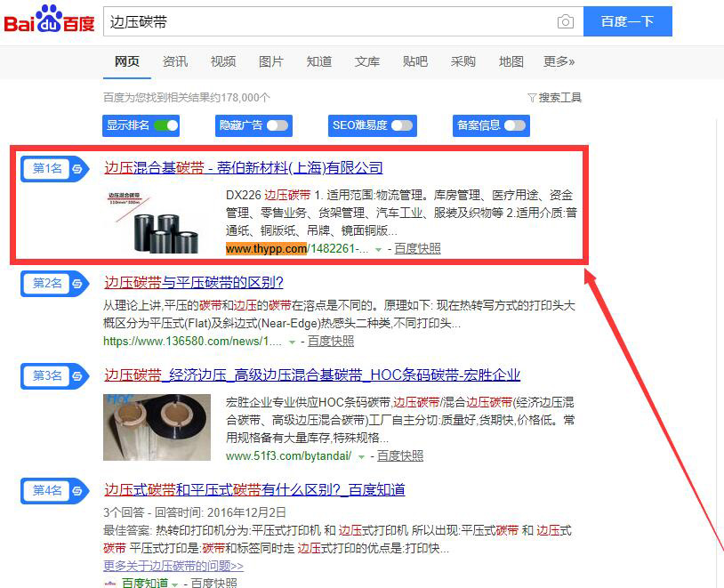Click the bottom 百度知道 source link
Image resolution: width=724 pixels, height=588 pixels.
tap(144, 583)
